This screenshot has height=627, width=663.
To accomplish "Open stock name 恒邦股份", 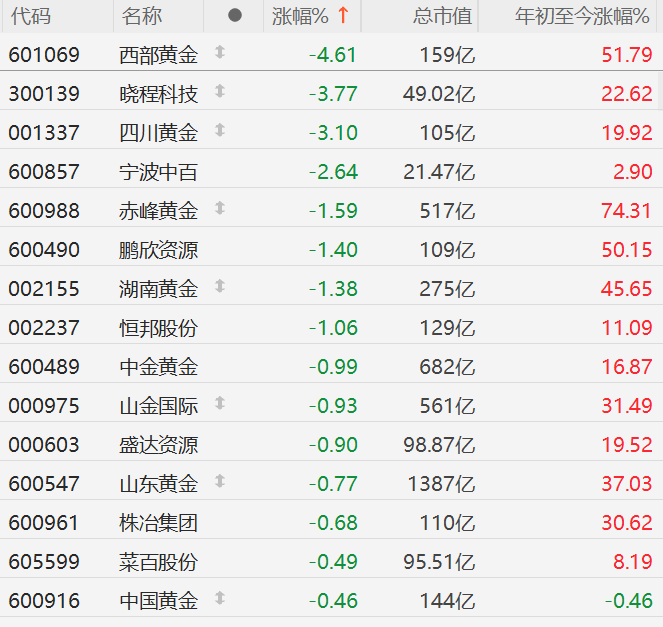I will pos(159,329).
